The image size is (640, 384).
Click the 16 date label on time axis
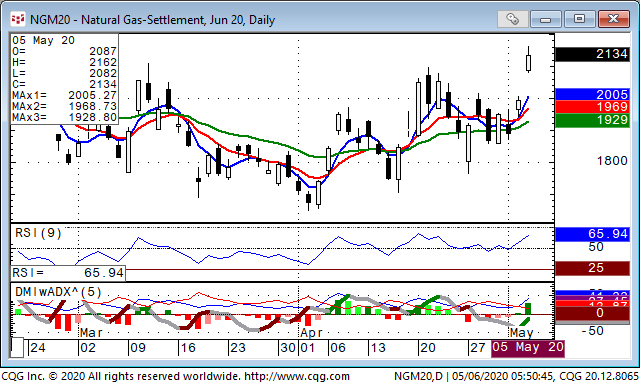[188, 348]
